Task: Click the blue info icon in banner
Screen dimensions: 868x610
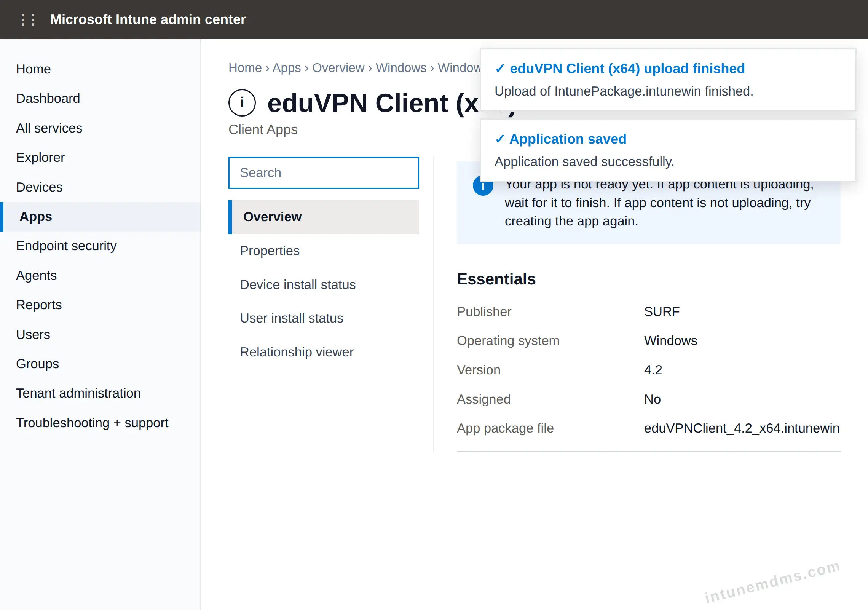Action: [x=483, y=186]
